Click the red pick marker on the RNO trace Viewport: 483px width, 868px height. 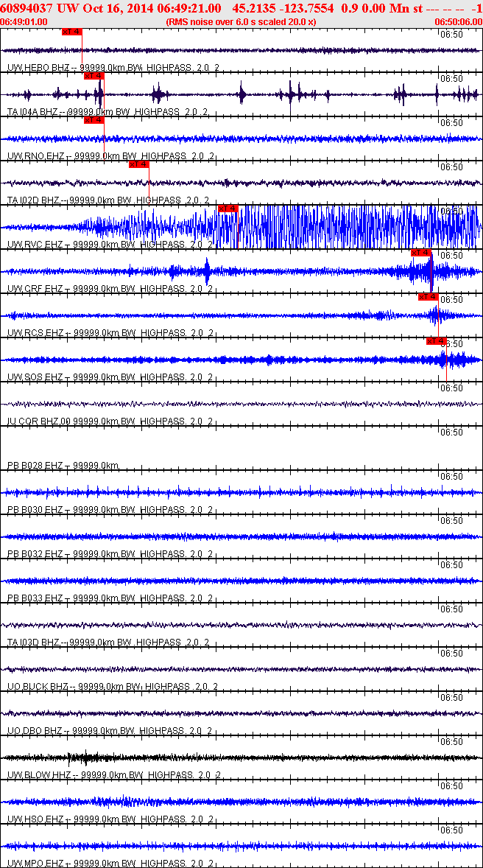[94, 120]
